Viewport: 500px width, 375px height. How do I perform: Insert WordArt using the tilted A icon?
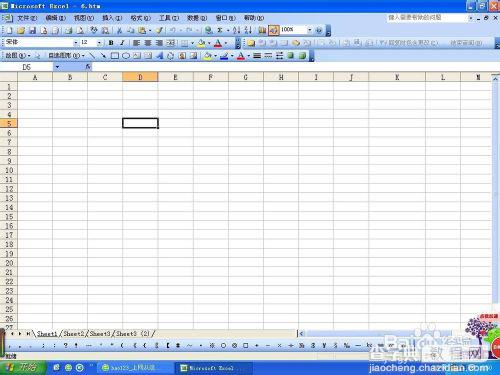point(159,56)
